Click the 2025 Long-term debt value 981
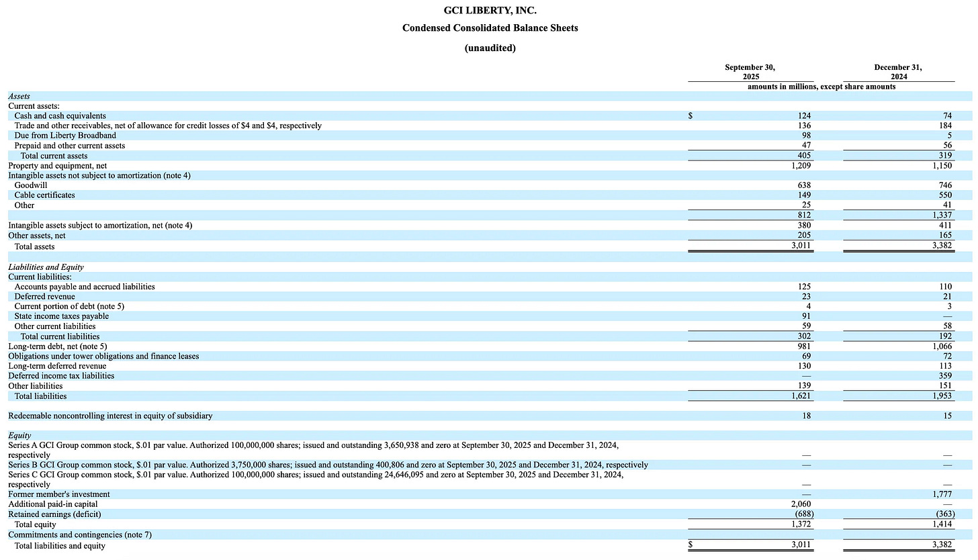This screenshot has width=978, height=560. 805,346
